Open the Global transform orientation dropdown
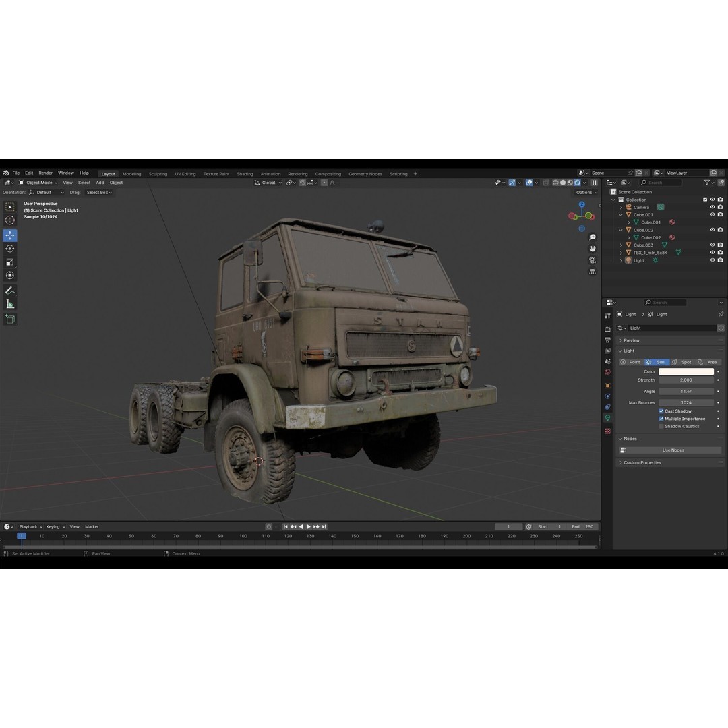The height and width of the screenshot is (728, 728). [268, 183]
